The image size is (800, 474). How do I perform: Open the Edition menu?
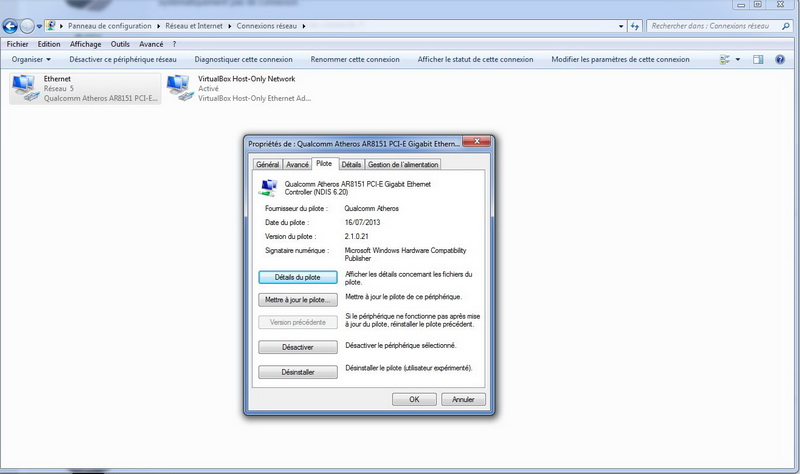49,44
